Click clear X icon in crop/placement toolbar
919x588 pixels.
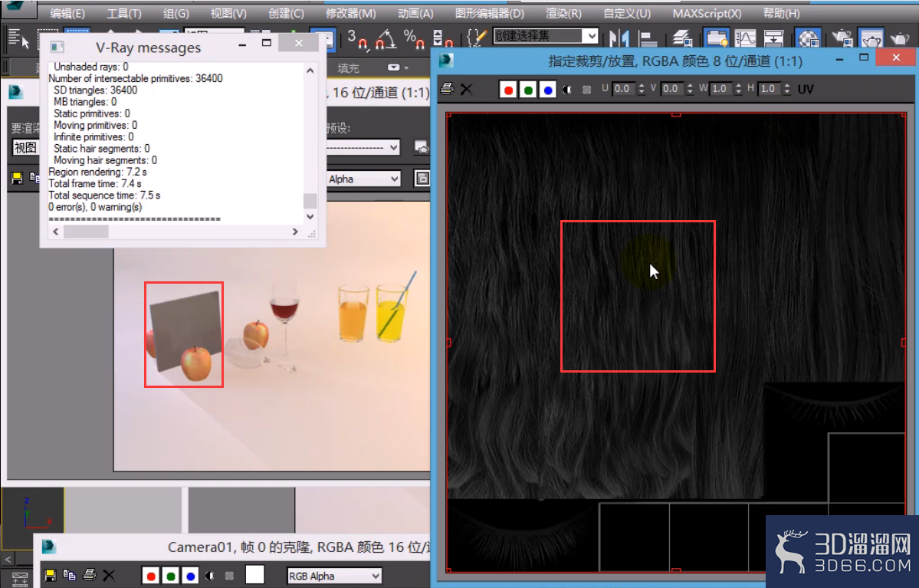[467, 89]
